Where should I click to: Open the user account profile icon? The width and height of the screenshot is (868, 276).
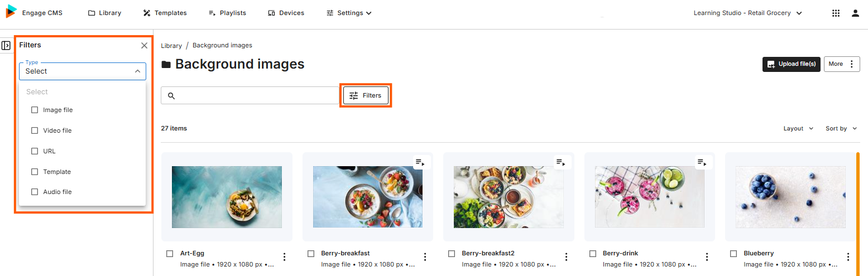[855, 13]
